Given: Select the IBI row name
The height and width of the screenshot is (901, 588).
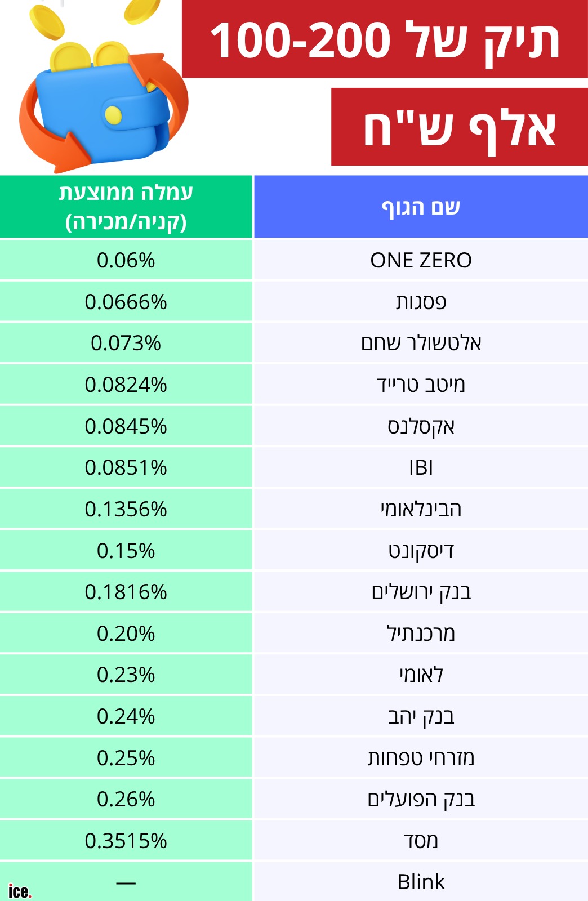Looking at the screenshot, I should pos(421,467).
